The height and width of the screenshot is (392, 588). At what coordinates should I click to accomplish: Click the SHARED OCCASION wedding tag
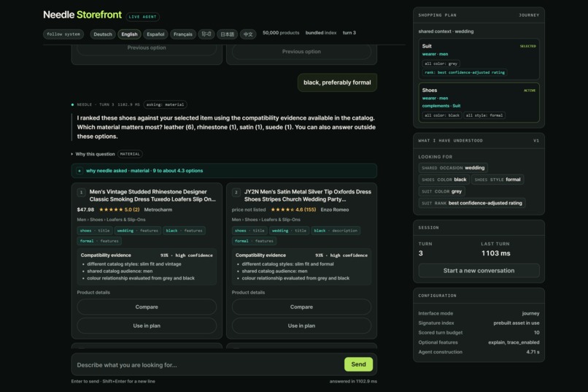tap(453, 168)
